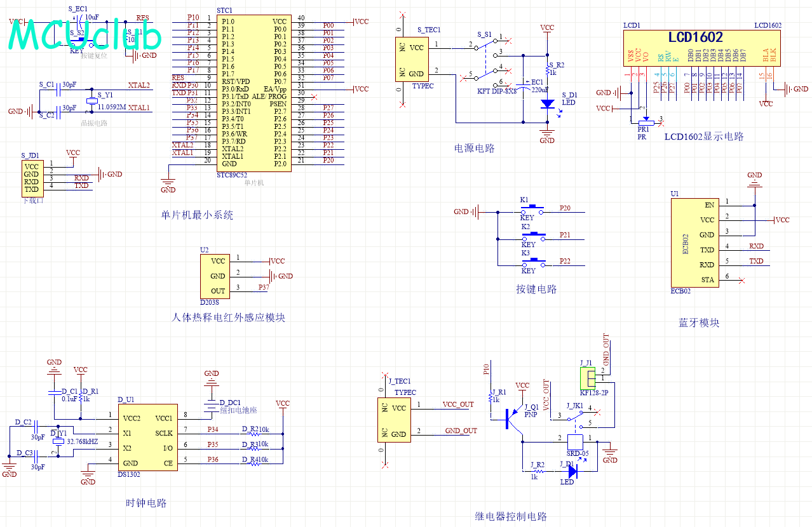
Task: Select the KF128-2P terminal connector
Action: 588,379
